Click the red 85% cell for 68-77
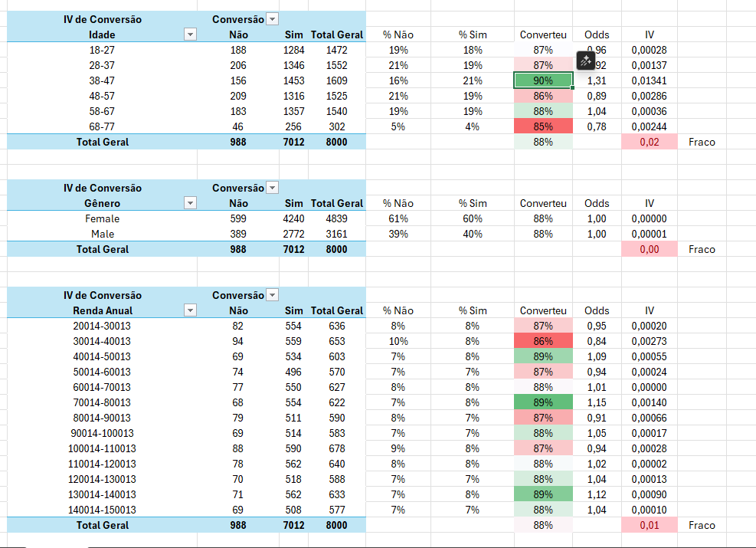 [x=543, y=126]
